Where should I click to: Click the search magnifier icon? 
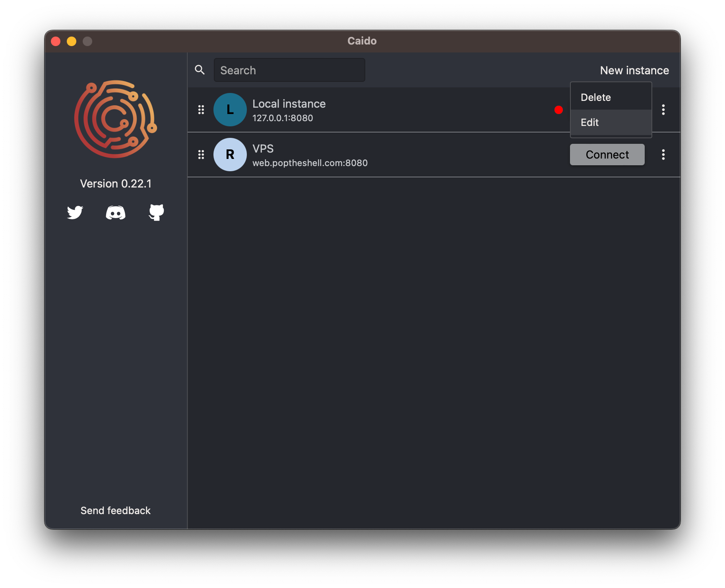point(200,70)
